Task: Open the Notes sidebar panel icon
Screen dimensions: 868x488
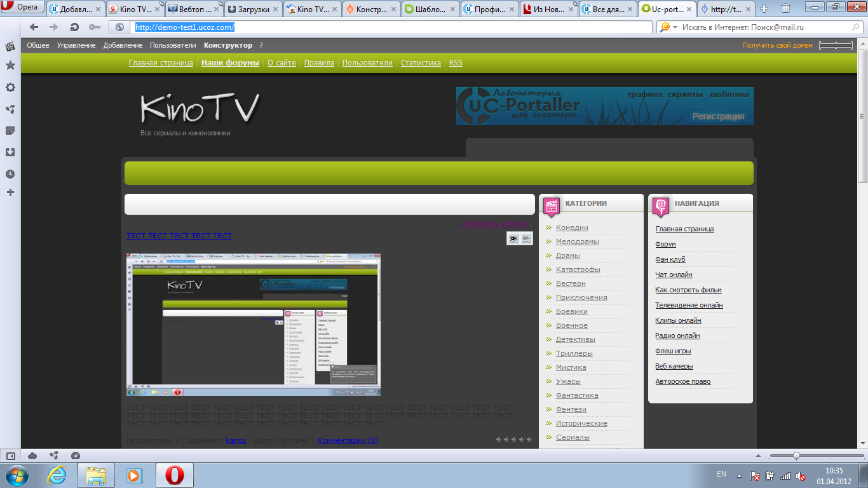Action: (x=10, y=130)
